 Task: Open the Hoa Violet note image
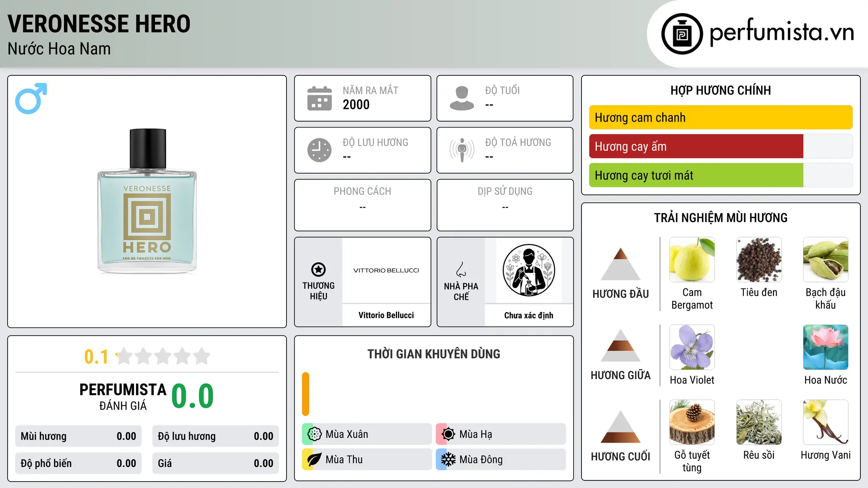tap(692, 347)
